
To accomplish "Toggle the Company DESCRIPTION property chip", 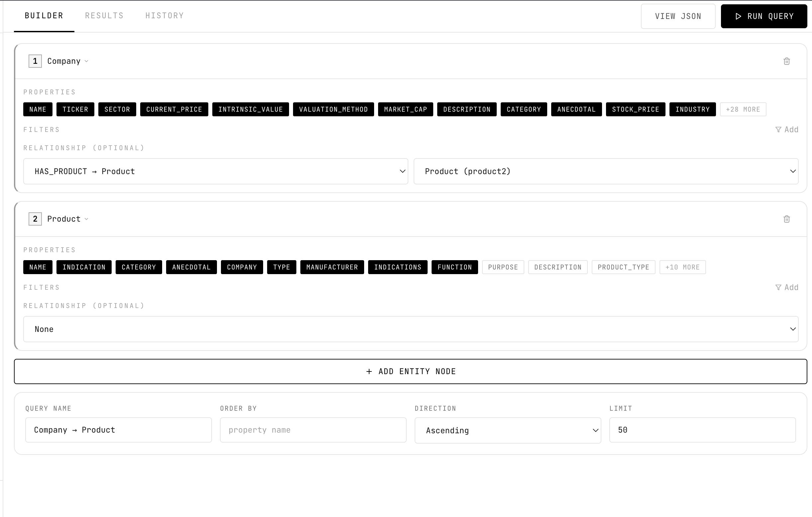I will [x=467, y=109].
